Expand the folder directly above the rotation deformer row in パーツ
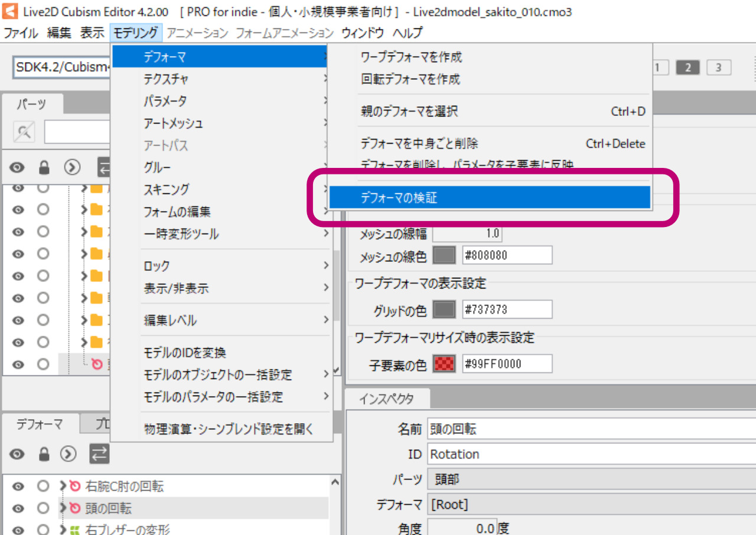 [x=84, y=342]
